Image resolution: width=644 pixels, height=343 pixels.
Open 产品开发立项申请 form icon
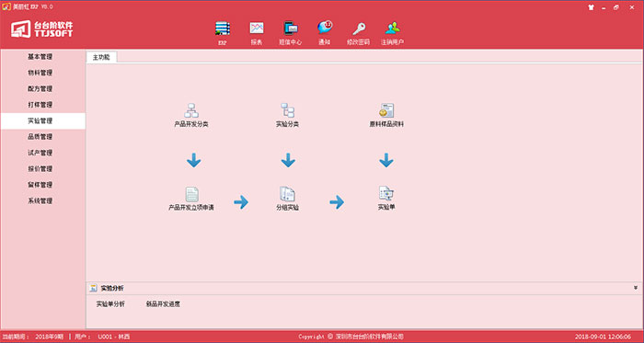[191, 194]
